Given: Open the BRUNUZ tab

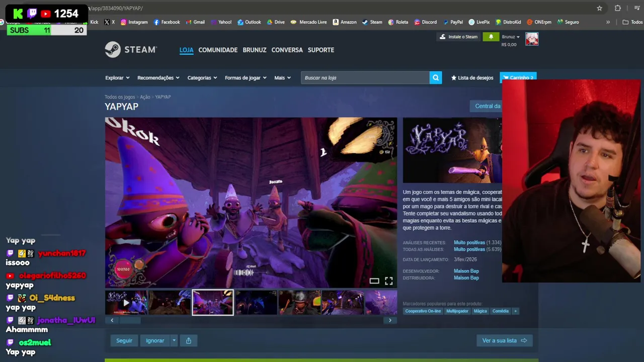Looking at the screenshot, I should 255,50.
